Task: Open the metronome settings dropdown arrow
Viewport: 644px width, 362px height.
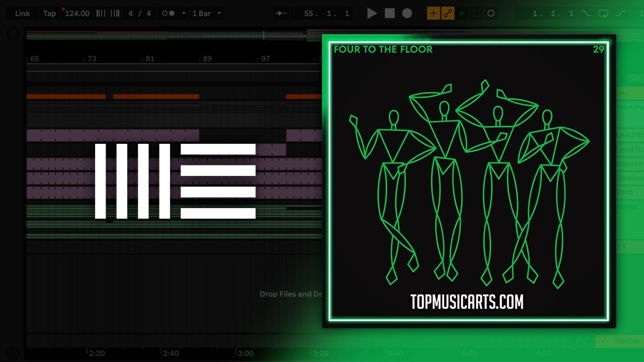Action: click(184, 14)
